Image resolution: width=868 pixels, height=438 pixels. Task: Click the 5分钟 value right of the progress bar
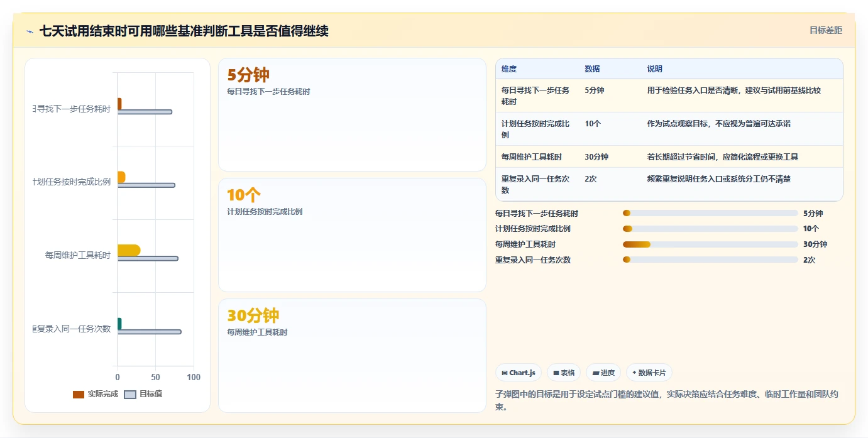pyautogui.click(x=813, y=214)
